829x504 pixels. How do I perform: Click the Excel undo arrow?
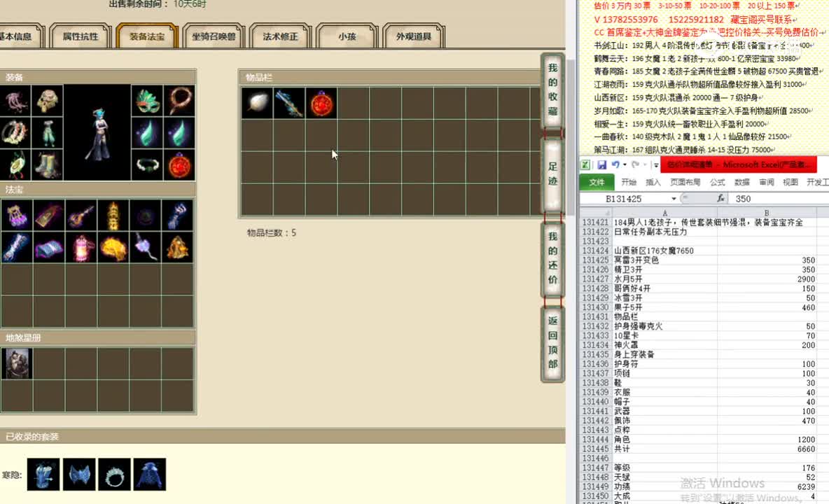point(615,164)
